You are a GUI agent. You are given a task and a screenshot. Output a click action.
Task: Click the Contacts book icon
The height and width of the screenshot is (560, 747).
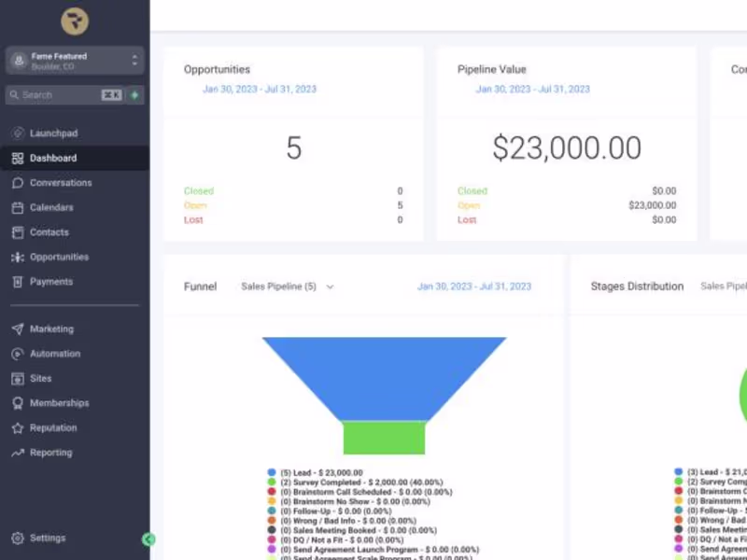pos(18,232)
